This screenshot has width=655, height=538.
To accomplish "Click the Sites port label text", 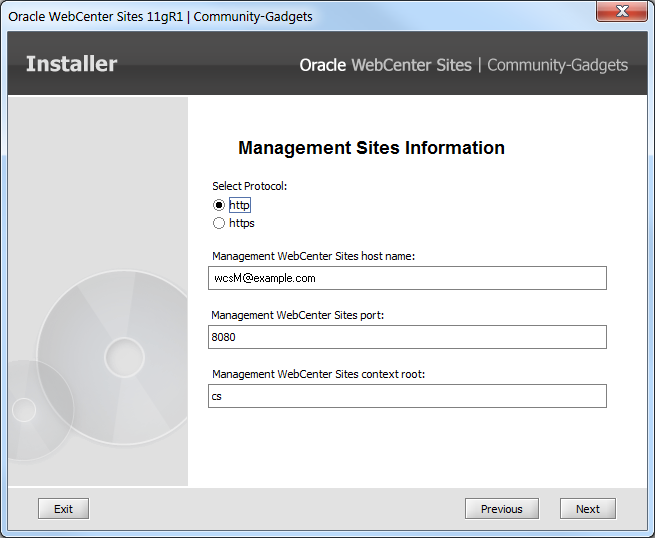I will tap(297, 315).
